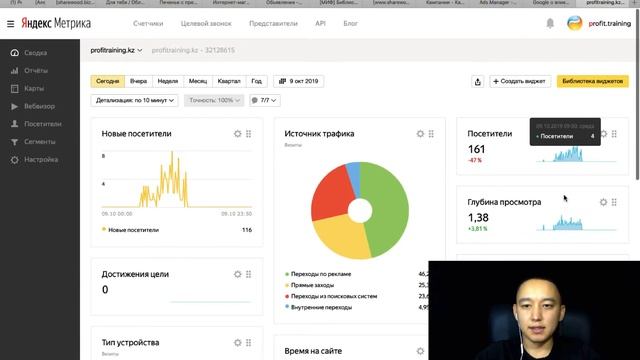This screenshot has width=640, height=360.
Task: Click the Посетители person icon
Action: point(15,124)
